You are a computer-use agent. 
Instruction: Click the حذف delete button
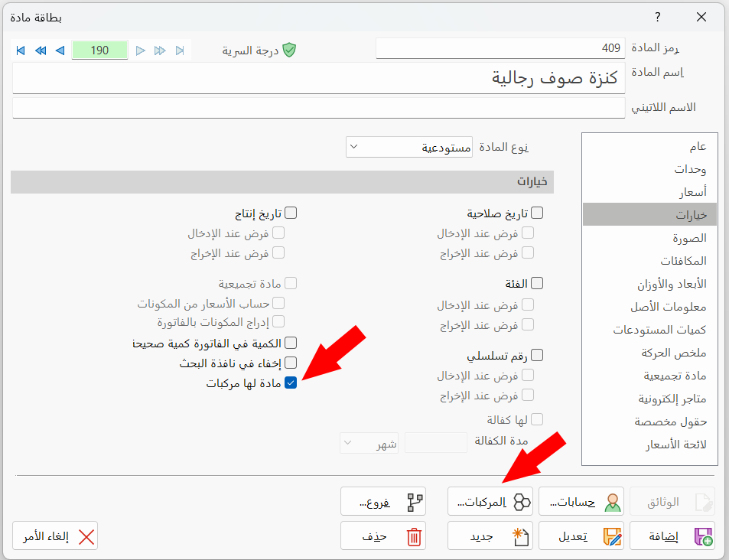tap(383, 536)
